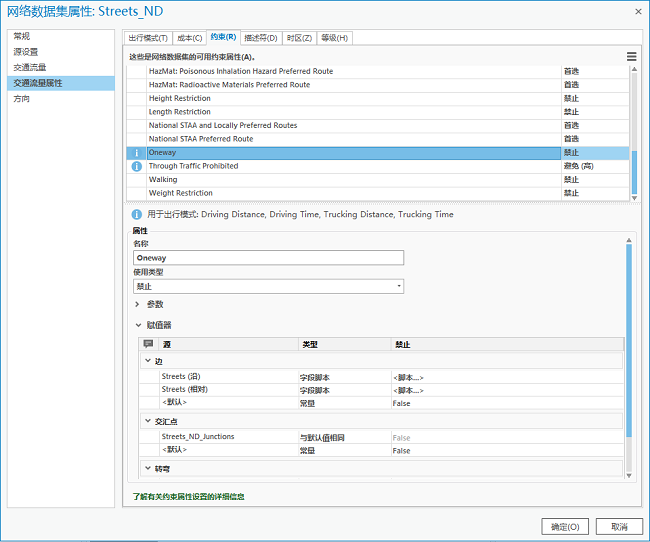Collapse the 交汇点 group
The height and width of the screenshot is (542, 650).
click(x=148, y=421)
